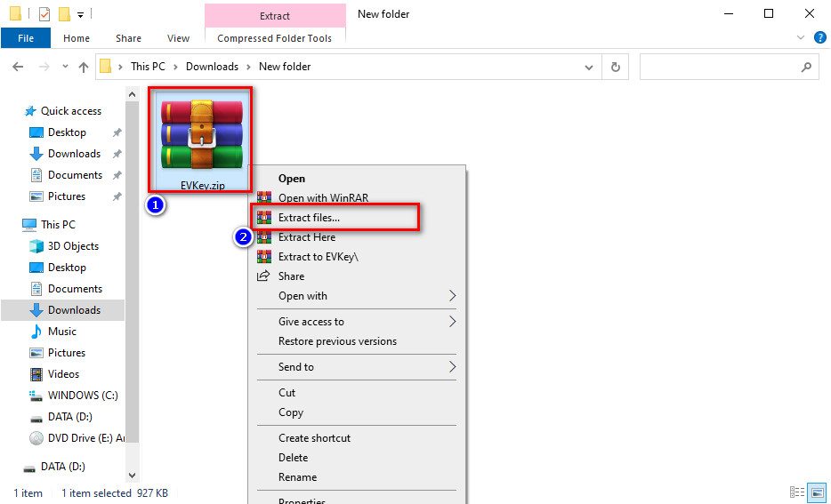Viewport: 831px width, 504px height.
Task: Expand the Open with submenu
Action: pos(355,296)
